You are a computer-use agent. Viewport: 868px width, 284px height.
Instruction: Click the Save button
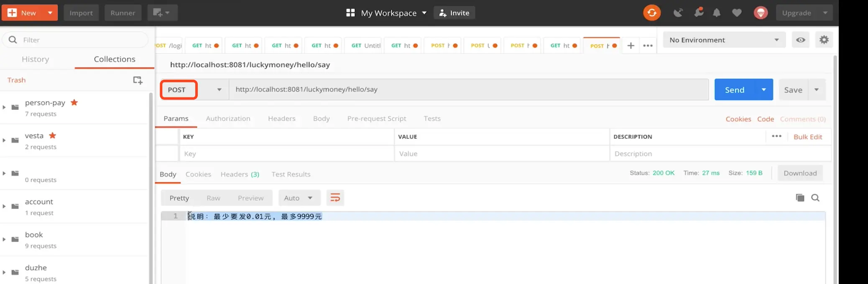[x=793, y=90]
